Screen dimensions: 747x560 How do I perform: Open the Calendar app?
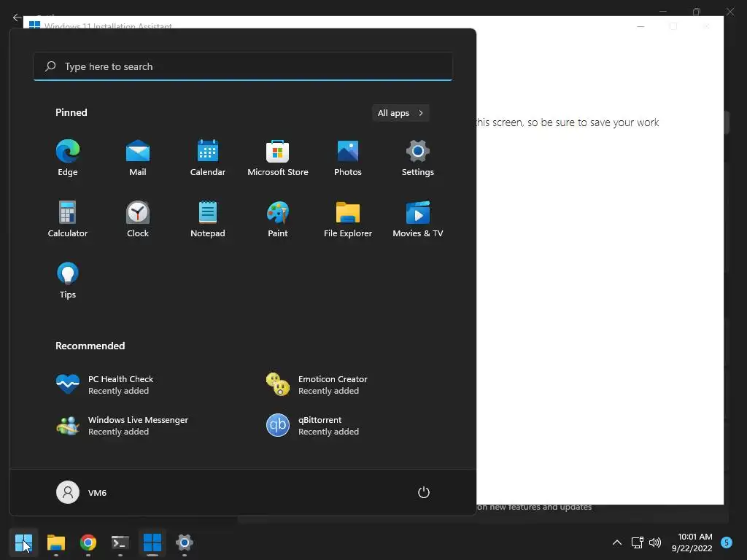pyautogui.click(x=208, y=158)
